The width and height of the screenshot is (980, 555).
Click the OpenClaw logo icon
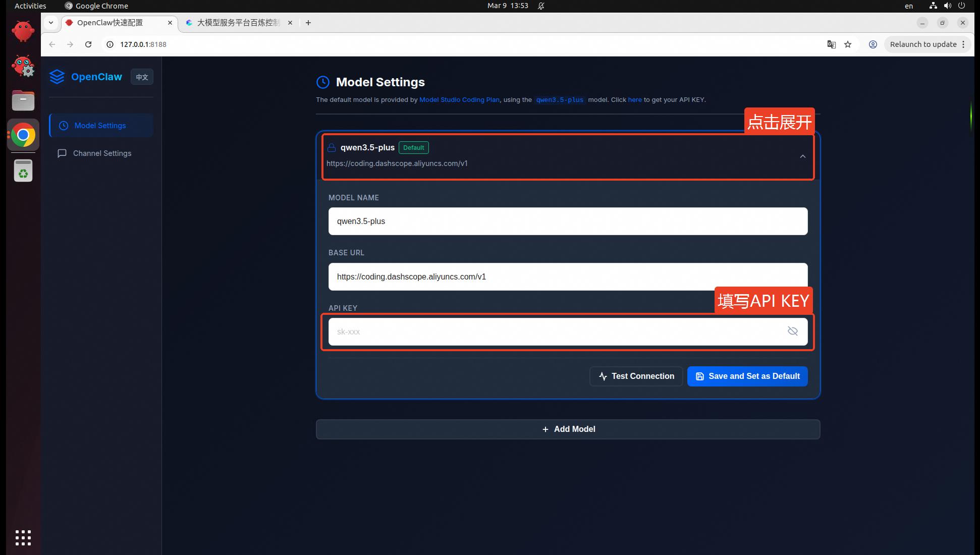57,77
